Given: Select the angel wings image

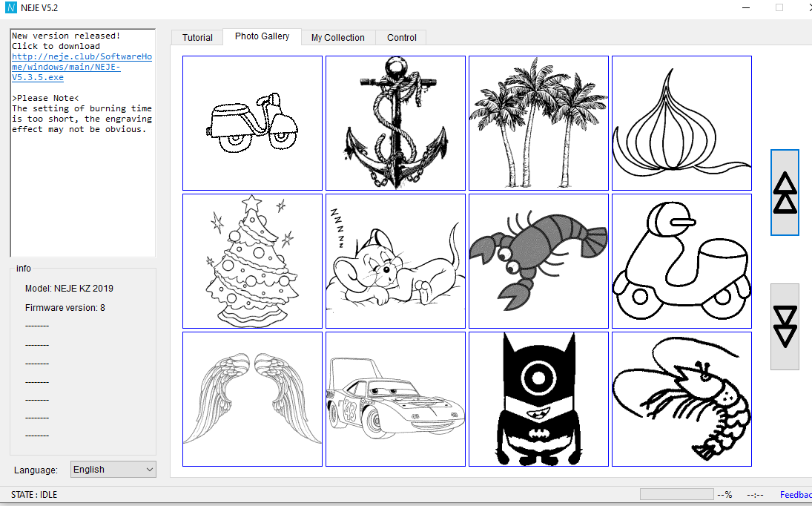Looking at the screenshot, I should [x=252, y=399].
